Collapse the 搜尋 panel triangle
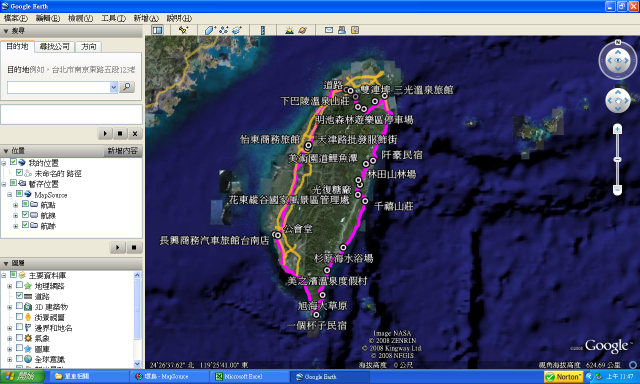Screen dimensions: 640x384 (x=6, y=31)
